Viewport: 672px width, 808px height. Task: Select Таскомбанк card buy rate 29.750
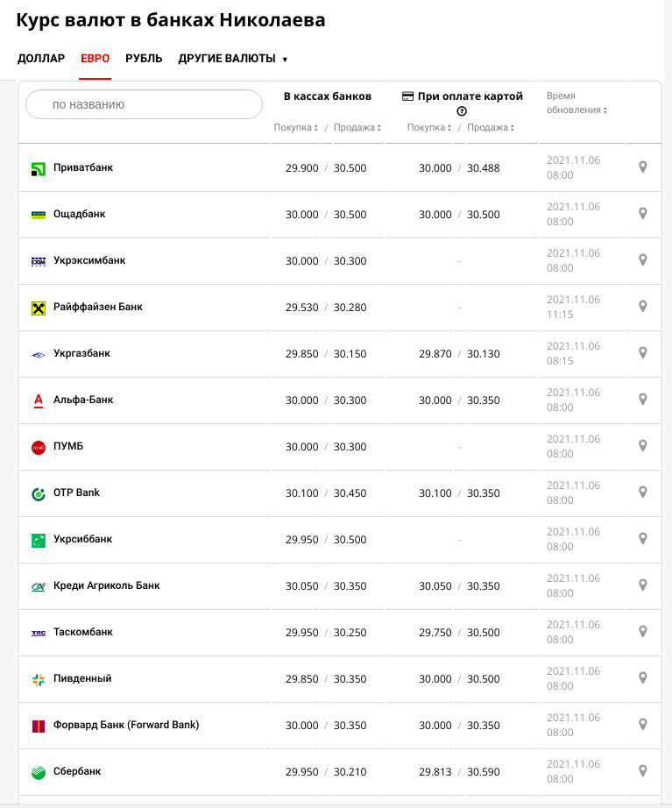point(435,632)
